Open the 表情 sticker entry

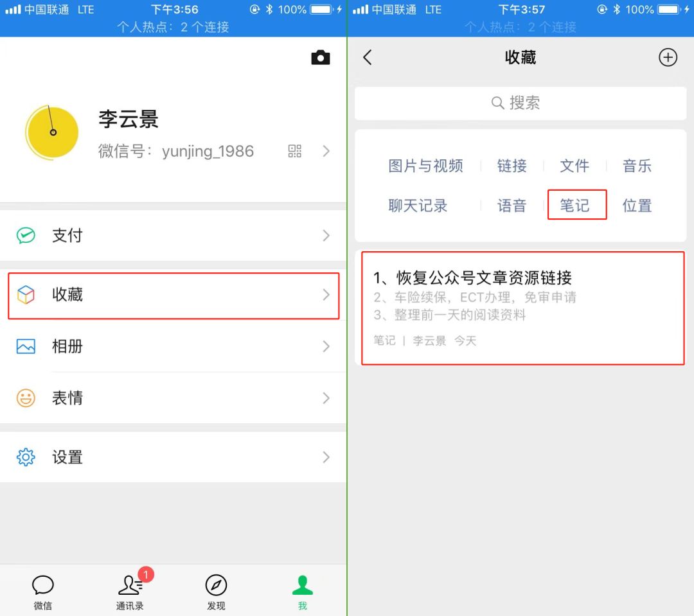coord(173,398)
